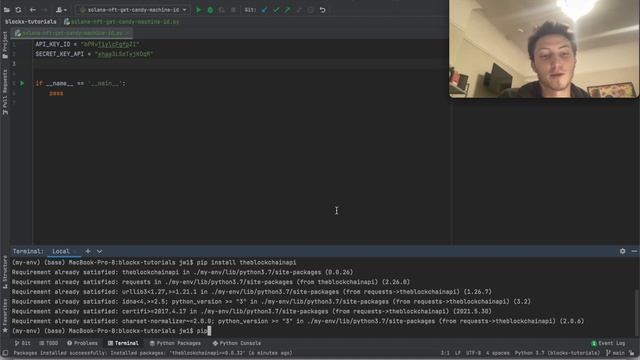
Task: Open the solana-nft-get-candy-machine-id run configuration dropdown
Action: click(x=132, y=10)
